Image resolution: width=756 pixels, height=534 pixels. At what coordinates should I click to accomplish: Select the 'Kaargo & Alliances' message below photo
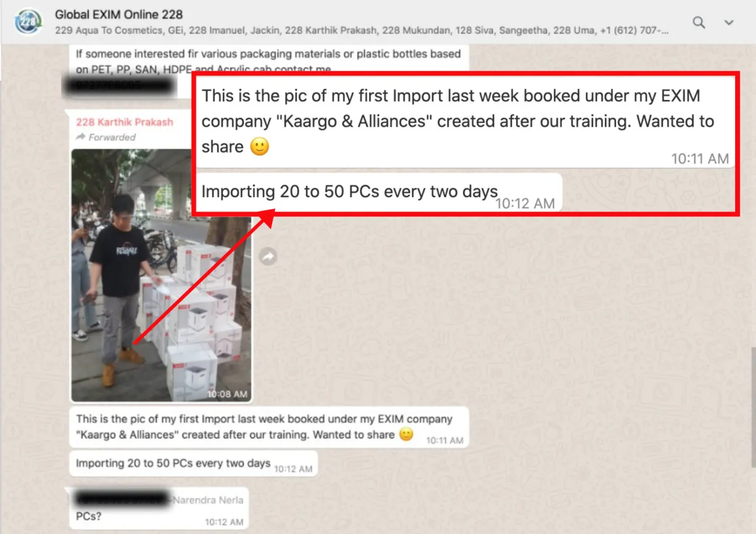coord(269,428)
